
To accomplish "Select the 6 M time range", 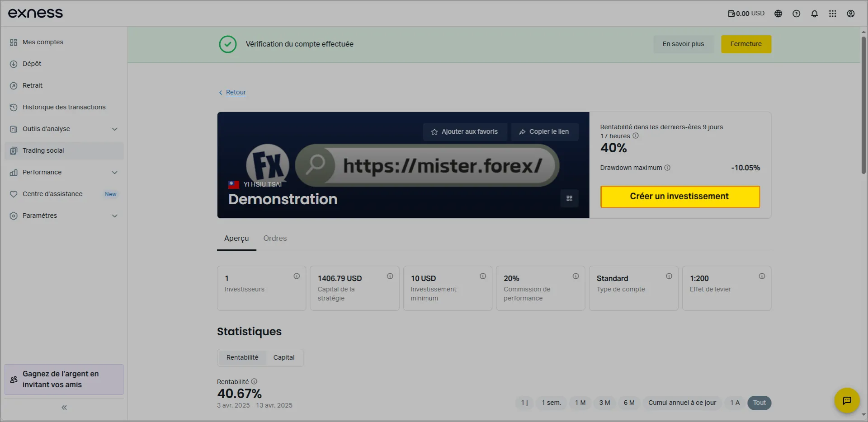I will click(x=629, y=403).
